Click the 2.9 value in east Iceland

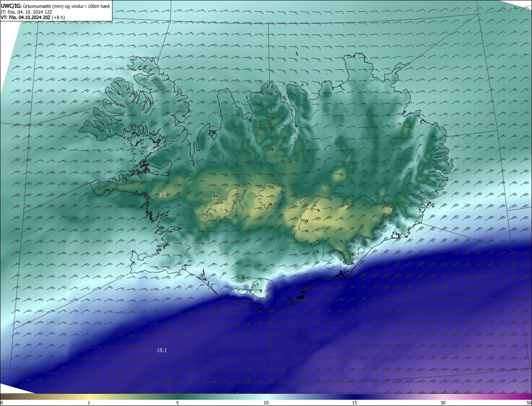pyautogui.click(x=388, y=211)
